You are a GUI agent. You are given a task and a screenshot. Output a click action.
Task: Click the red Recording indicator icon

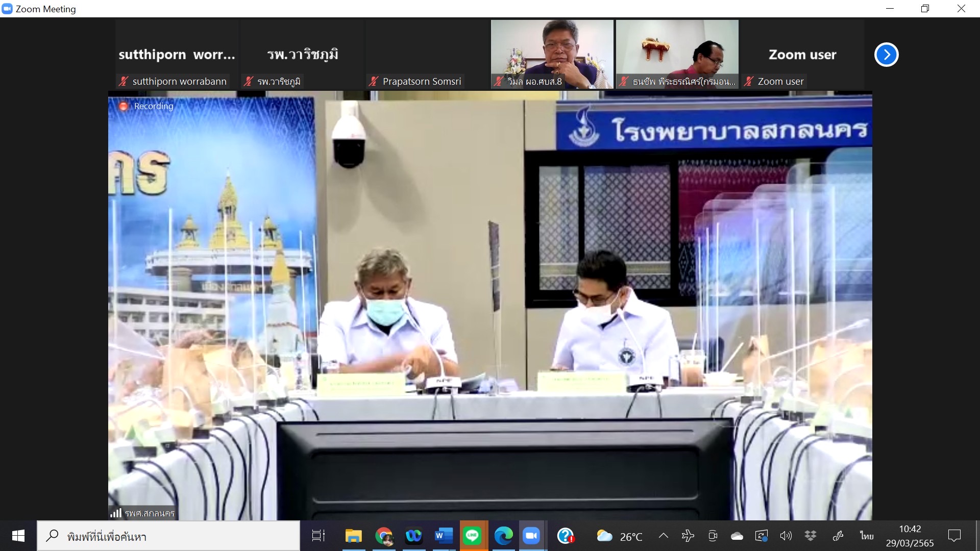click(x=123, y=106)
